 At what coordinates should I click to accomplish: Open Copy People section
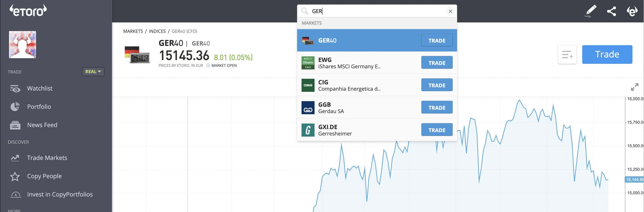pos(44,176)
